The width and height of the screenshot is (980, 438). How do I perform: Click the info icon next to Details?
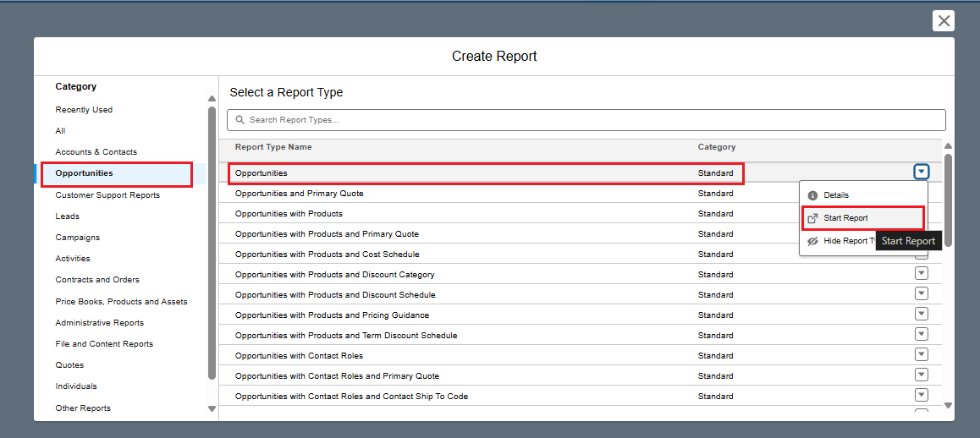812,195
